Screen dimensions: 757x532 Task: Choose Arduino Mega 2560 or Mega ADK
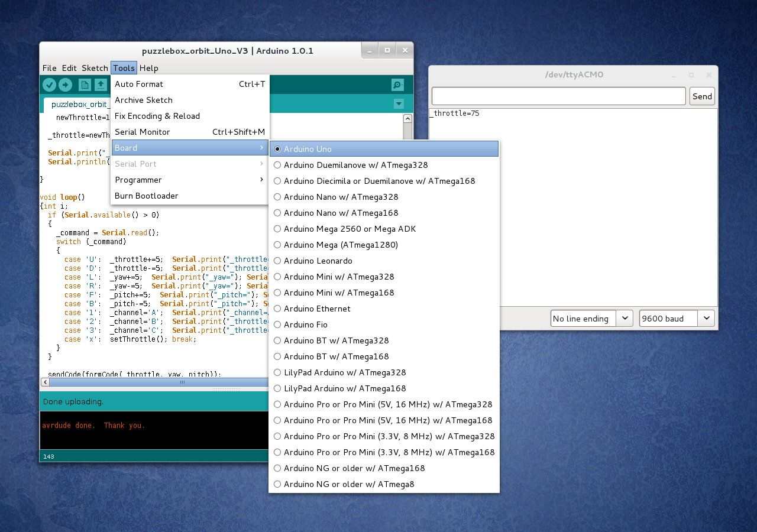pyautogui.click(x=350, y=229)
